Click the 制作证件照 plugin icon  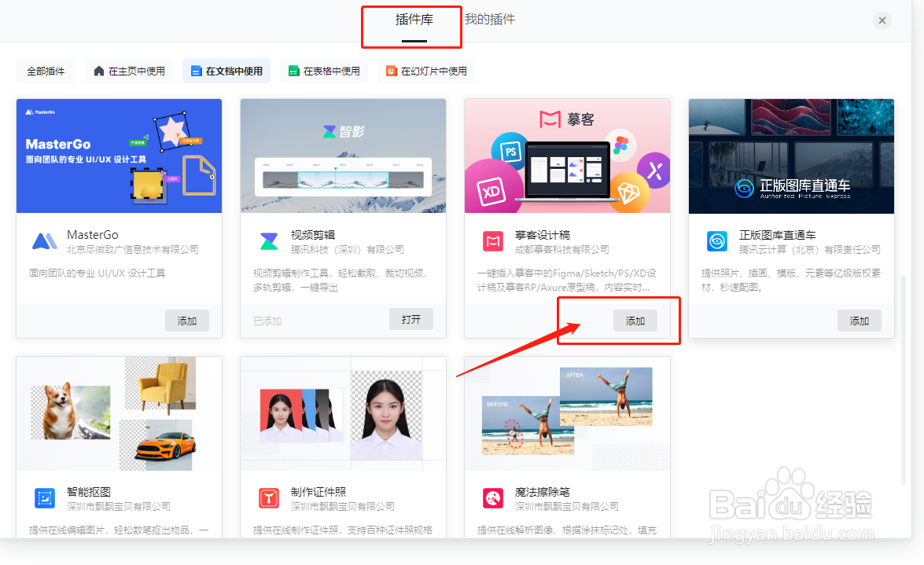pyautogui.click(x=269, y=498)
